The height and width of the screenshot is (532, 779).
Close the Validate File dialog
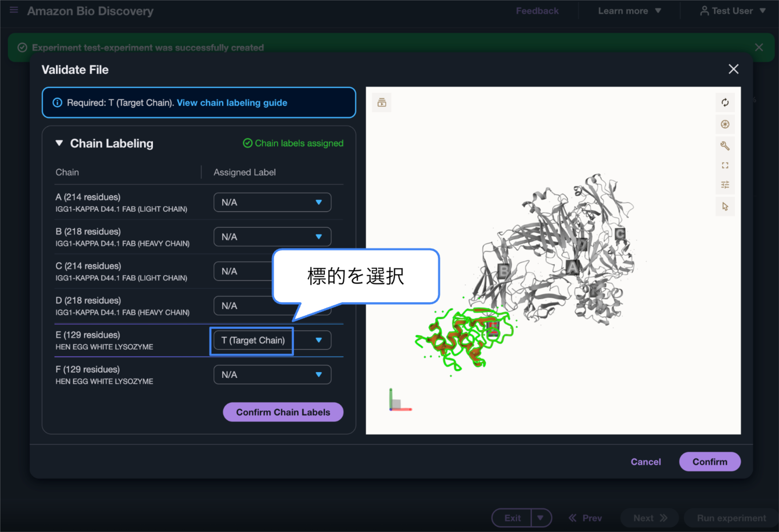pyautogui.click(x=733, y=69)
